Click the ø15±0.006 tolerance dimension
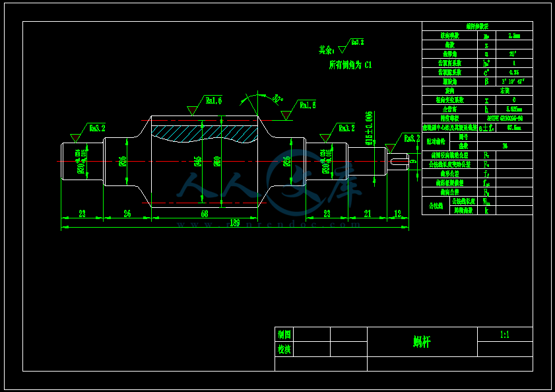The height and width of the screenshot is (392, 555). click(x=369, y=128)
